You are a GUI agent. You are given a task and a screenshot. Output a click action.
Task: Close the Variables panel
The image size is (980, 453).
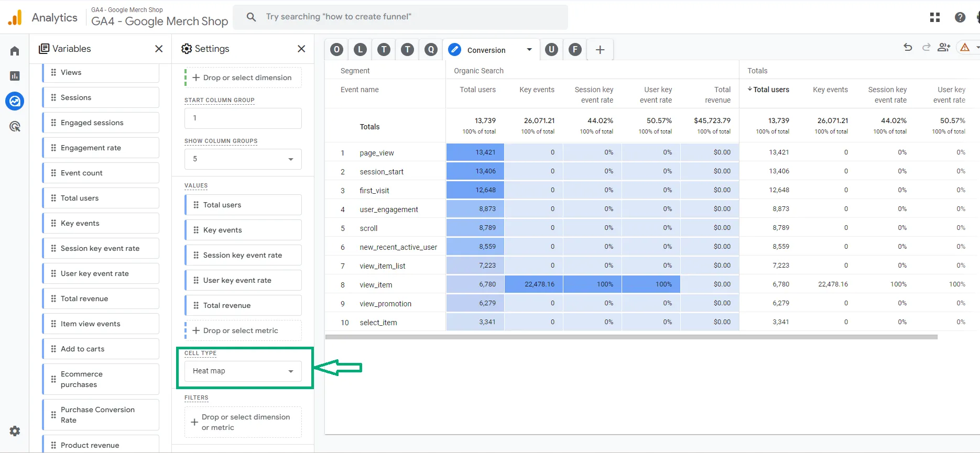click(159, 49)
